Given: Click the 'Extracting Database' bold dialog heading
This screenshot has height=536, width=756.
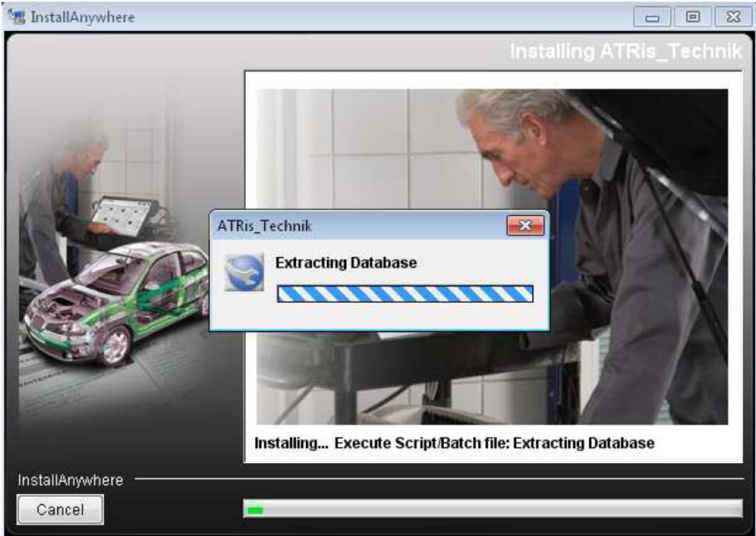Looking at the screenshot, I should coord(345,263).
